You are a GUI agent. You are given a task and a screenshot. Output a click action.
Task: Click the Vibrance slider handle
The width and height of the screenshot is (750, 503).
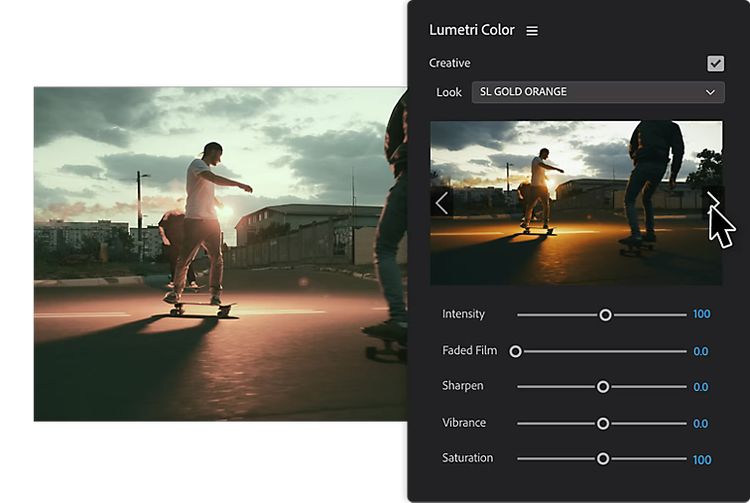click(x=603, y=423)
